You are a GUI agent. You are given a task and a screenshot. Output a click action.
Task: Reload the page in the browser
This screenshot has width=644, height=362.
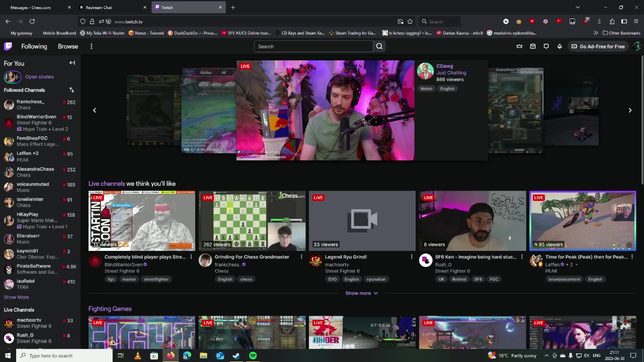32,21
